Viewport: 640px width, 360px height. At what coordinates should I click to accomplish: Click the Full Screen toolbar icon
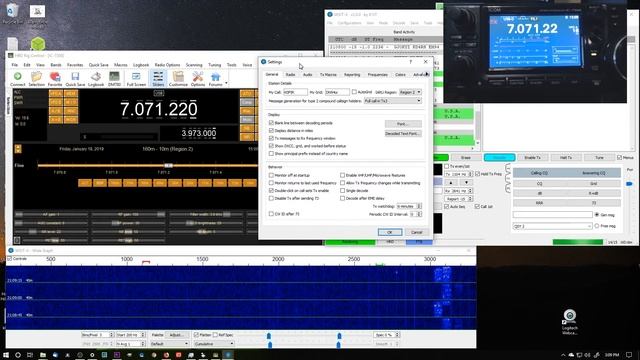(136, 78)
